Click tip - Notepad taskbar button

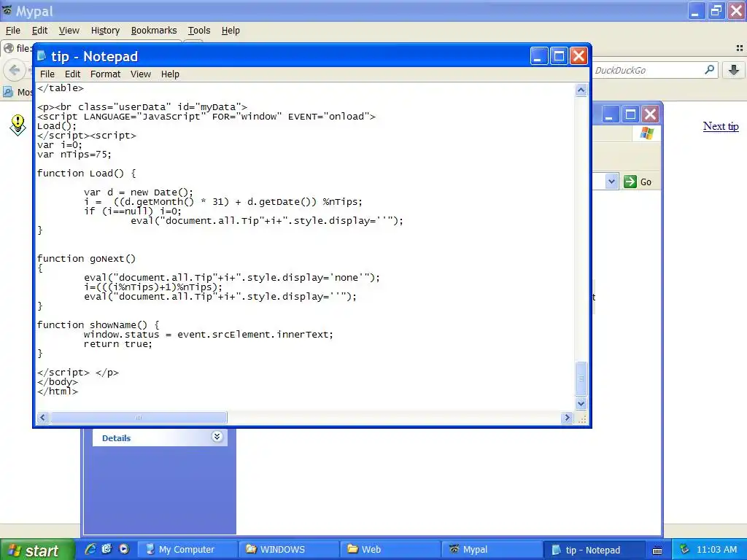click(x=594, y=550)
